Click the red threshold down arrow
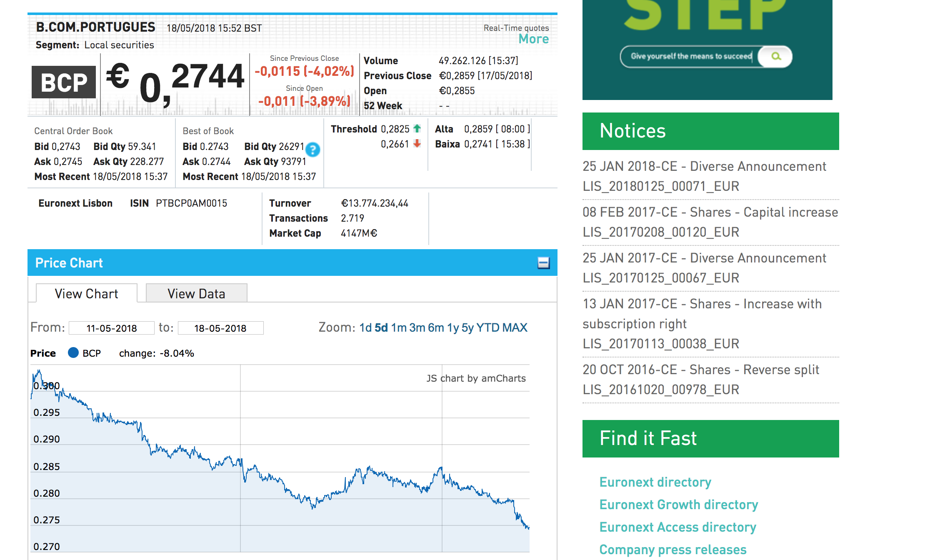 (417, 144)
